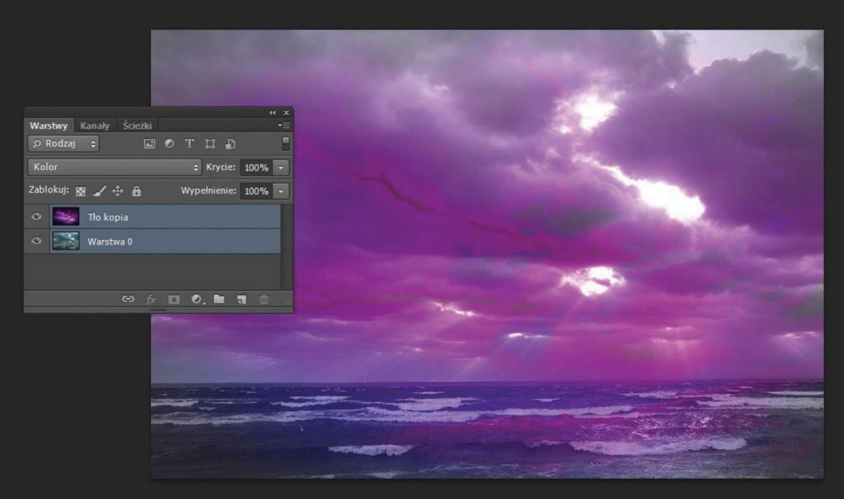The width and height of the screenshot is (844, 499).
Task: Click the adjustment layer filter icon
Action: tap(169, 144)
